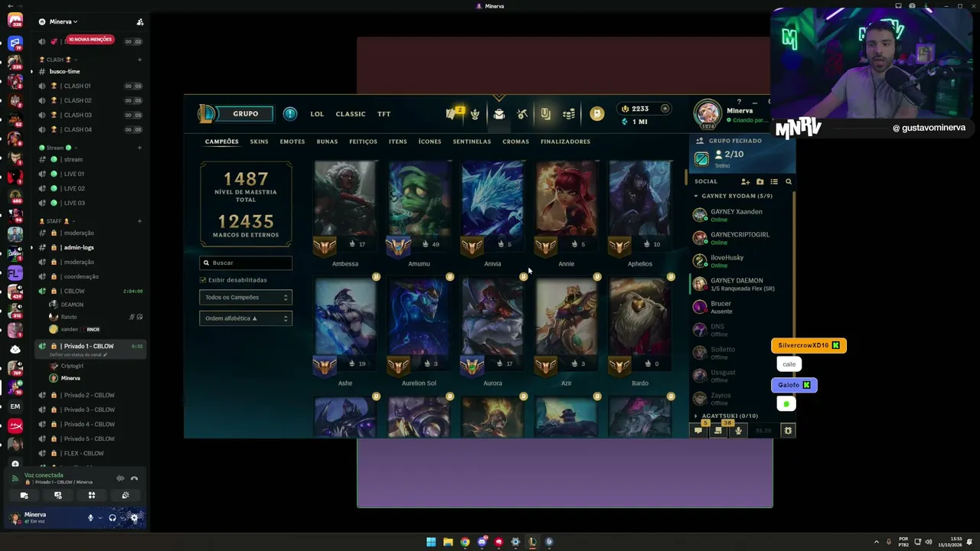Switch to the RUNAS tab
Viewport: 980px width, 551px height.
(327, 142)
